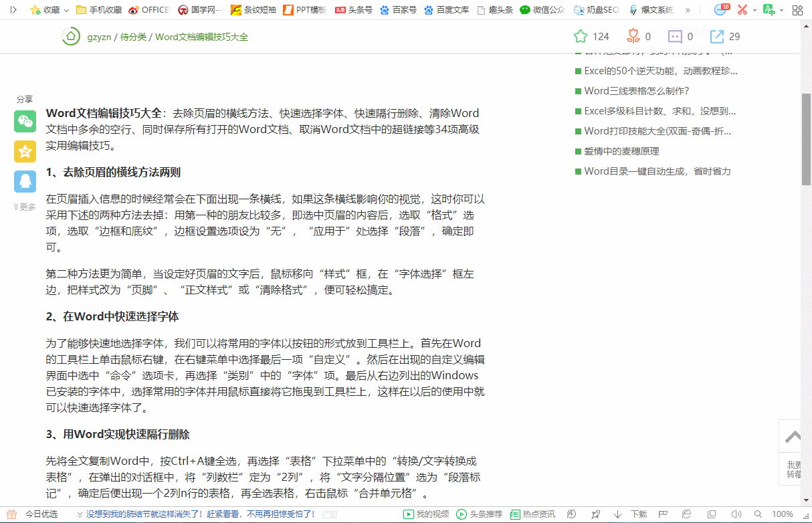Open article Excel多级科目计数、求和

(x=659, y=110)
